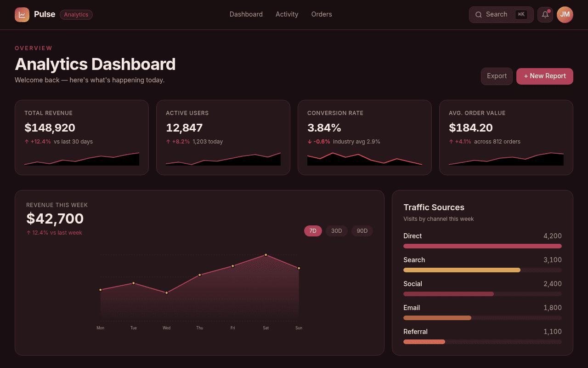Click the Pulse logo icon

22,15
